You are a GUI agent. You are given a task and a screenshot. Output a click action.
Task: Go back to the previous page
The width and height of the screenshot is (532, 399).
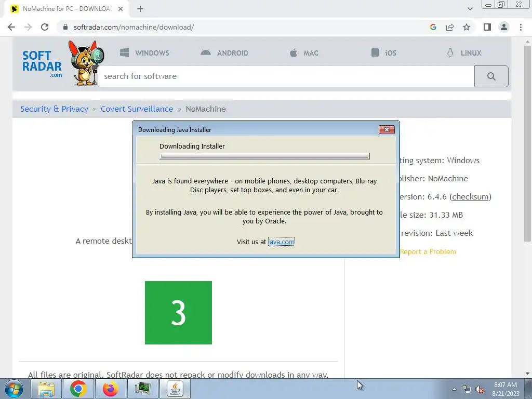tap(11, 27)
